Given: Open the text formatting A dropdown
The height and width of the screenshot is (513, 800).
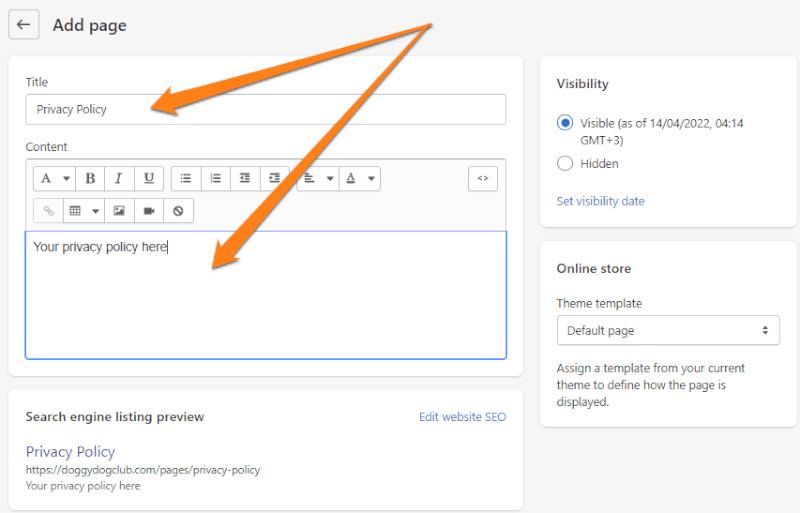Looking at the screenshot, I should tap(55, 179).
